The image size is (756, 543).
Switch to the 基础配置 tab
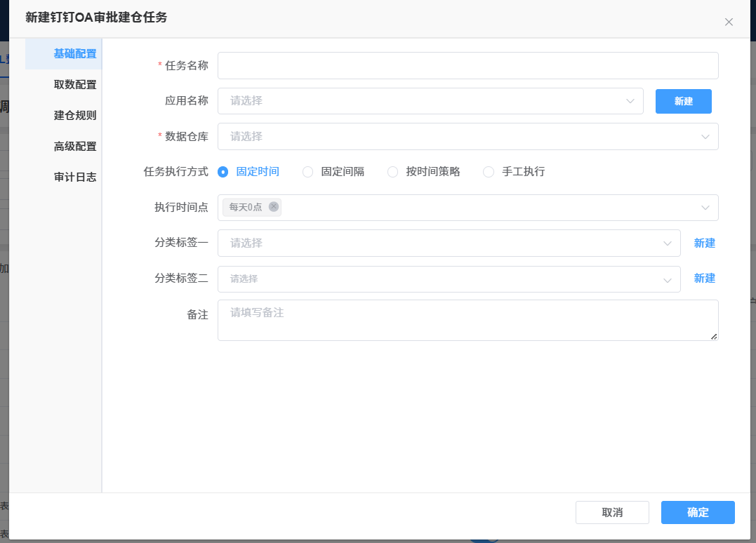(x=74, y=54)
